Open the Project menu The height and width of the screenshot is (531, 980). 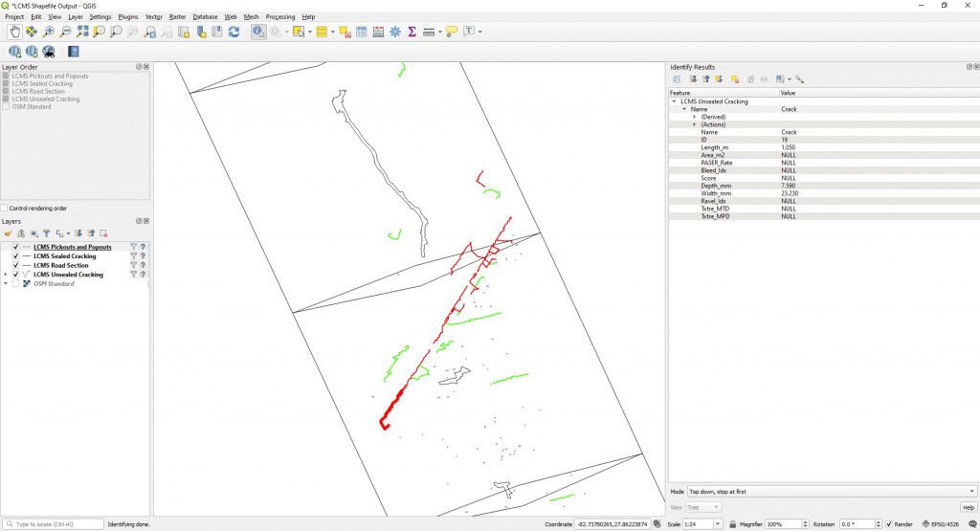pyautogui.click(x=14, y=17)
